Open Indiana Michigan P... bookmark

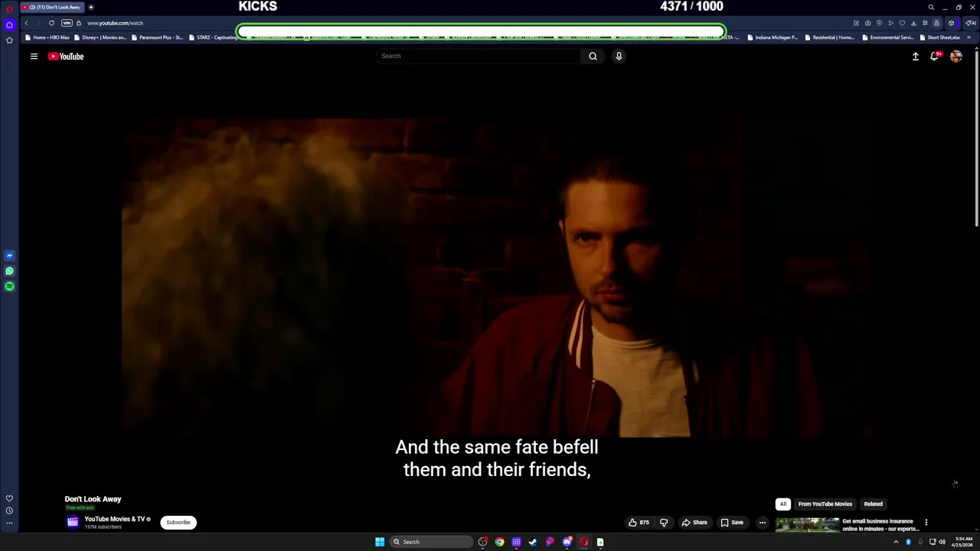[x=773, y=37]
